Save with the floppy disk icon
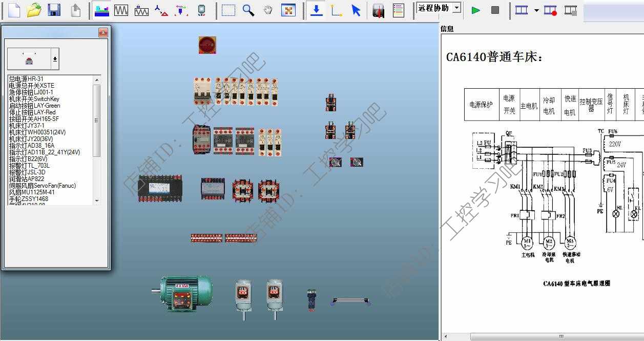 (x=54, y=10)
